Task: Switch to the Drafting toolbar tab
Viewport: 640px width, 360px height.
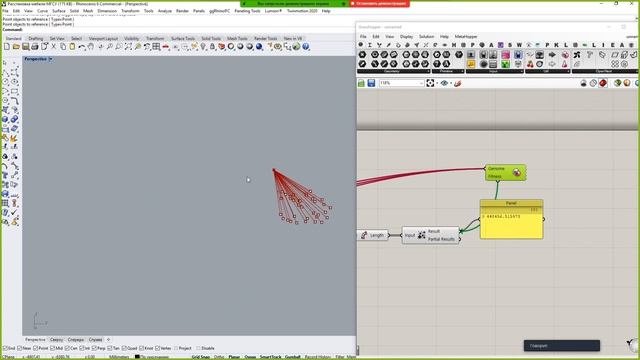Action: pos(36,38)
